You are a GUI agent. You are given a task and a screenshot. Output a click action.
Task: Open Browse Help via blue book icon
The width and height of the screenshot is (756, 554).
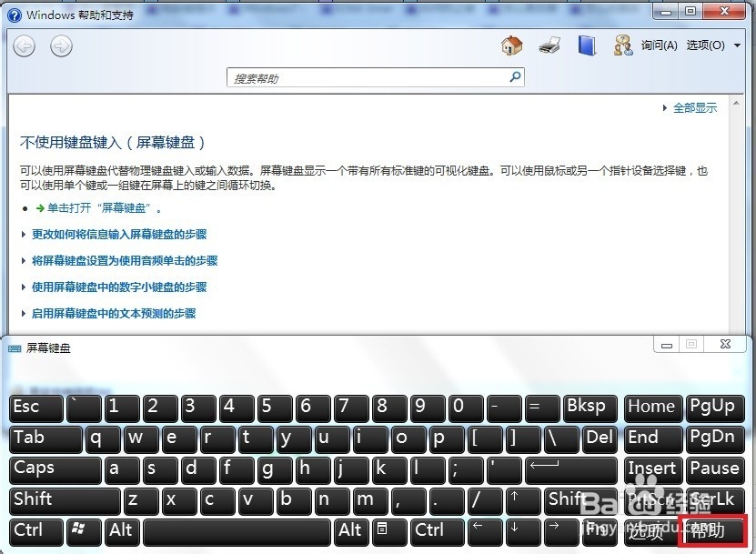(x=586, y=45)
